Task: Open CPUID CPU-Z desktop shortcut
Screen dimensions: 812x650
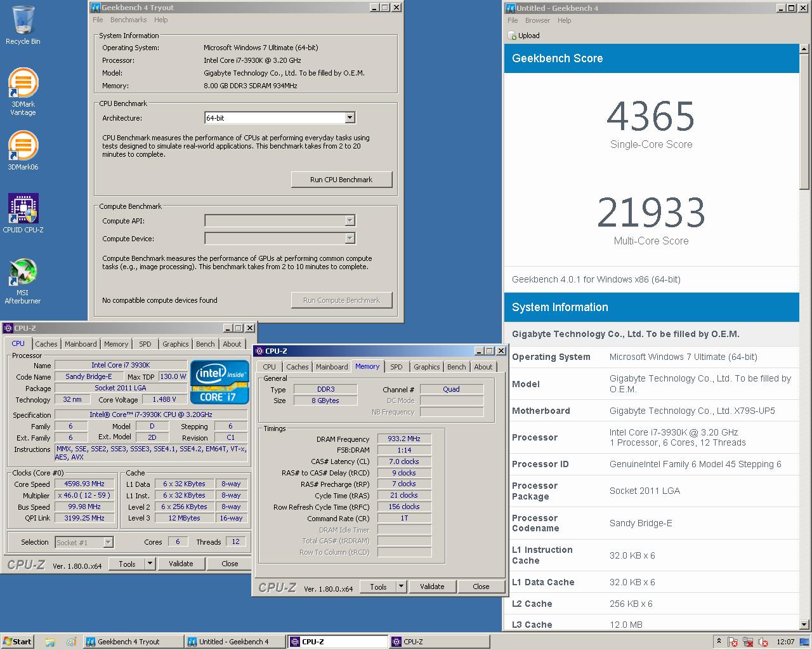Action: click(23, 213)
